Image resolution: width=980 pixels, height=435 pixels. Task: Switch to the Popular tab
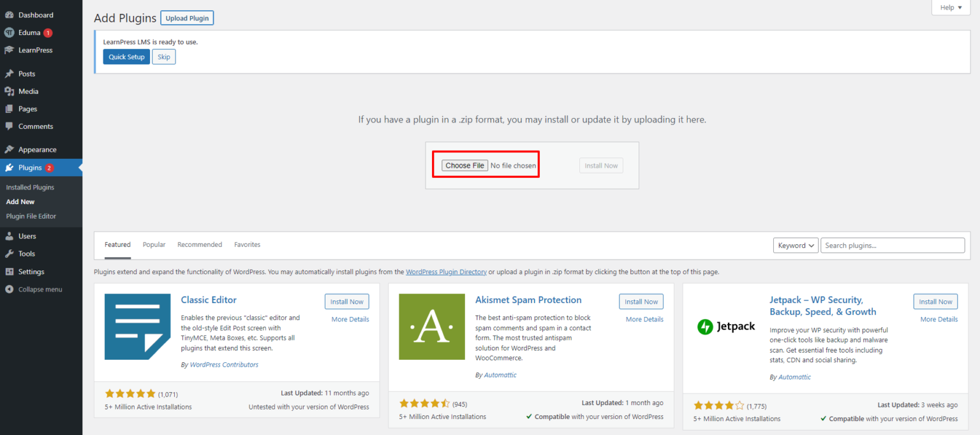click(x=154, y=245)
